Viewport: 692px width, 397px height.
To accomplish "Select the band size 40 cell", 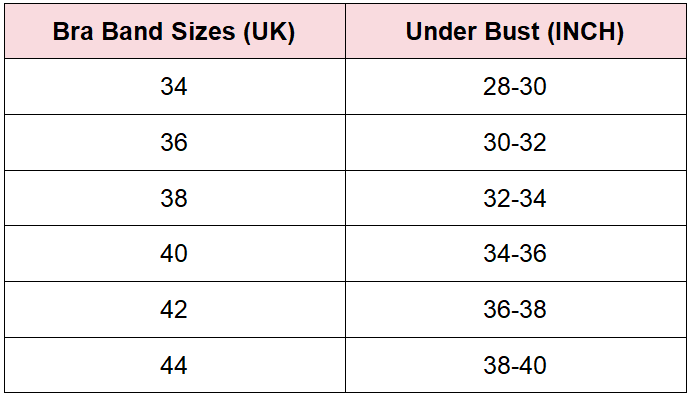I will pos(174,254).
